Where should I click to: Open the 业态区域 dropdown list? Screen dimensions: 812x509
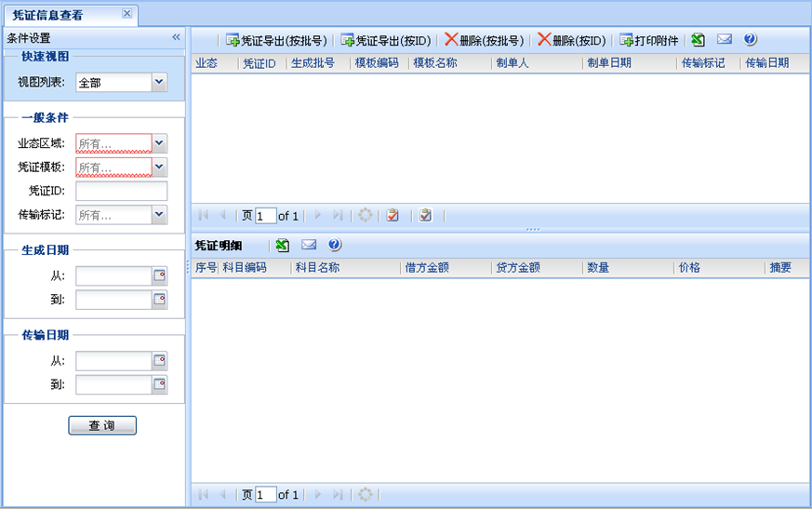point(159,143)
